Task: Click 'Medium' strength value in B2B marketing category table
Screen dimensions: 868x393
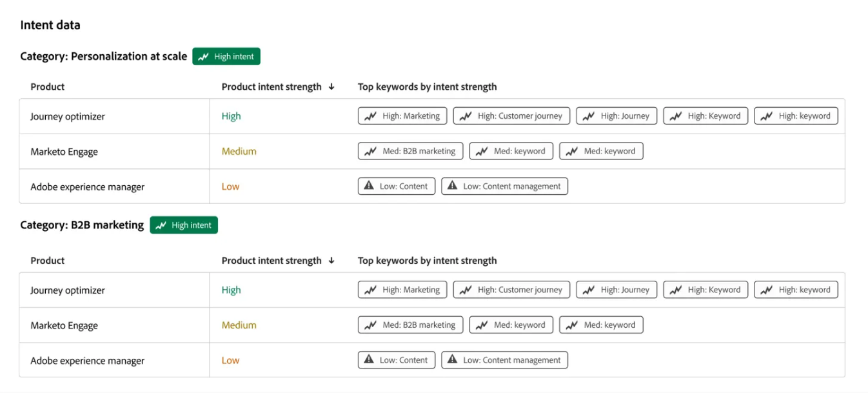Action: pyautogui.click(x=239, y=325)
